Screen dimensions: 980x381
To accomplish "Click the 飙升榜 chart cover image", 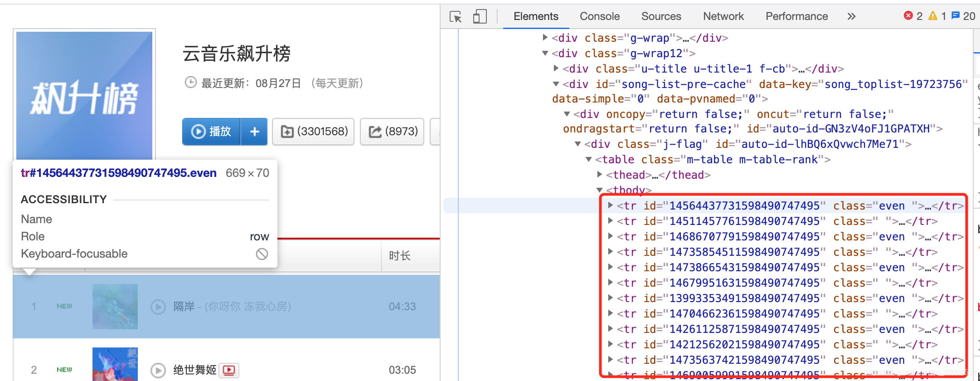I will coord(84,95).
